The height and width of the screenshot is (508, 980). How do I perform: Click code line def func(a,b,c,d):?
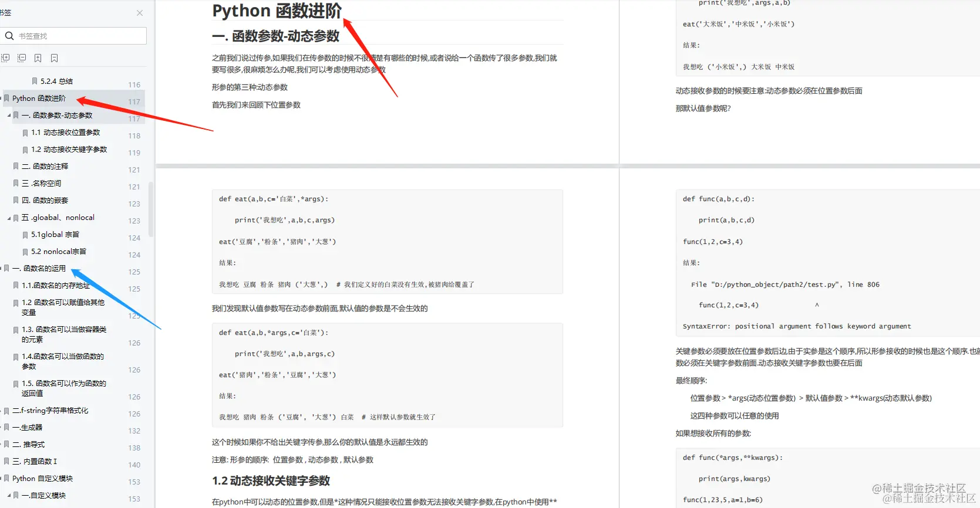[x=719, y=199]
